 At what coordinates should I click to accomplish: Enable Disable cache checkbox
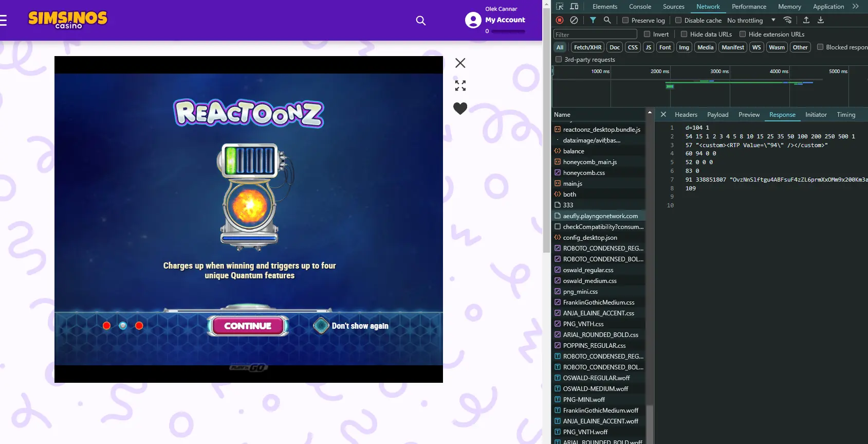coord(678,20)
